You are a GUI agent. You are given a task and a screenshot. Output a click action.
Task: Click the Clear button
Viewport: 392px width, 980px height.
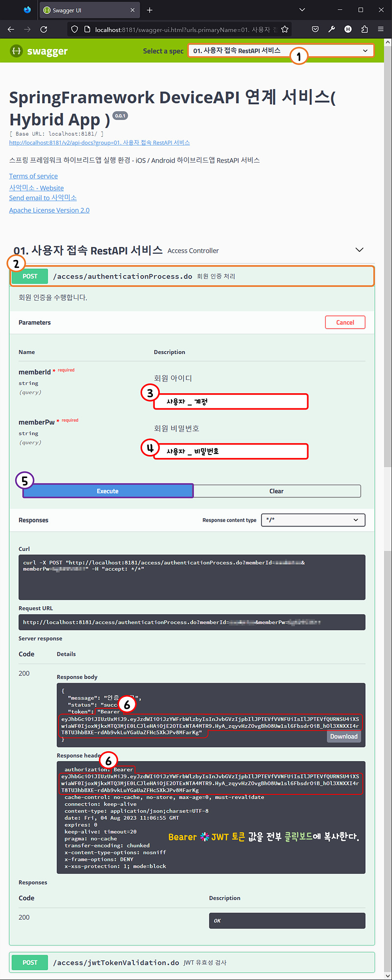click(x=276, y=491)
